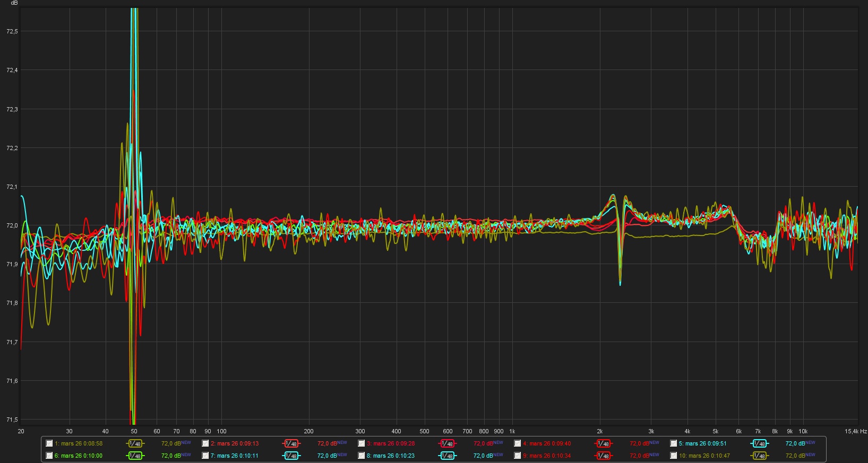Click the green 1/48 icon for trace 6
Viewport: 868px width, 463px height.
(x=135, y=456)
